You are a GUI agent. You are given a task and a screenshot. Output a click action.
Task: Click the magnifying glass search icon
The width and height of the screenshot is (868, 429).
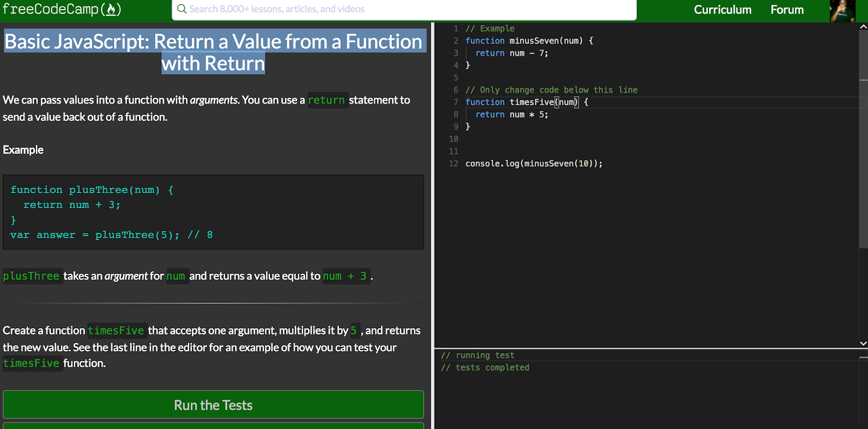click(x=182, y=9)
